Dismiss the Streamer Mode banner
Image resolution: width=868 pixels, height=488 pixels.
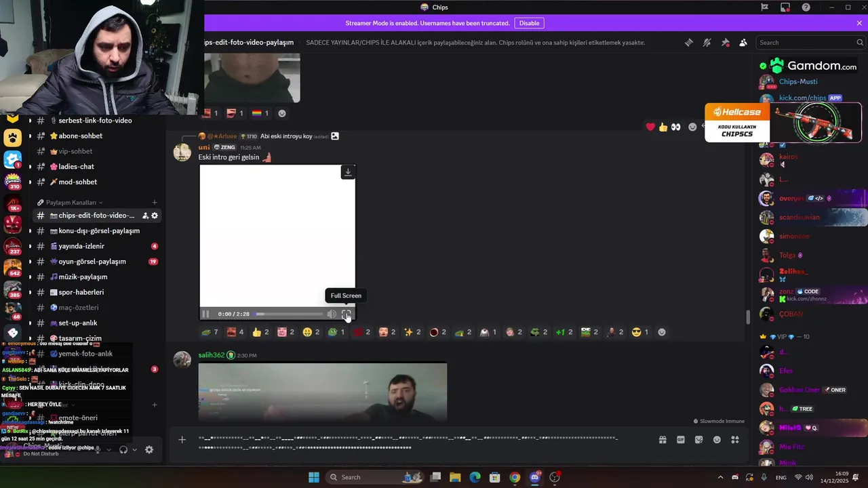pyautogui.click(x=859, y=23)
